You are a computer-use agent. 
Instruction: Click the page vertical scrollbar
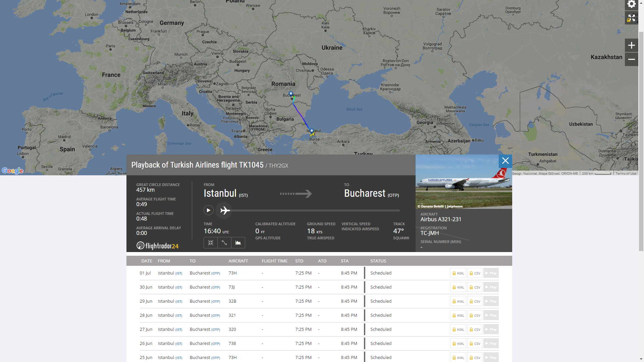tap(641, 141)
